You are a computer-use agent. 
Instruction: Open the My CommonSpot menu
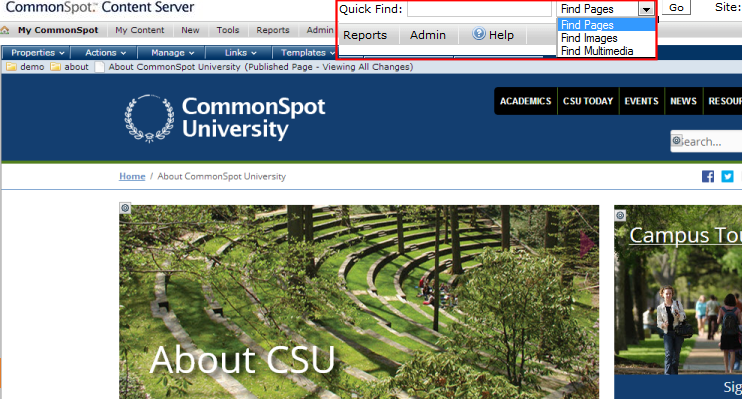(x=58, y=30)
